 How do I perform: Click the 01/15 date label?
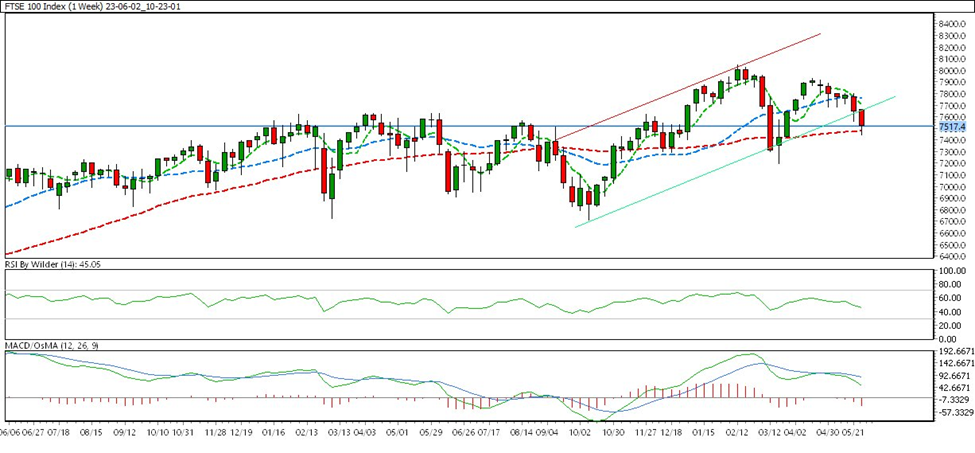click(x=705, y=431)
